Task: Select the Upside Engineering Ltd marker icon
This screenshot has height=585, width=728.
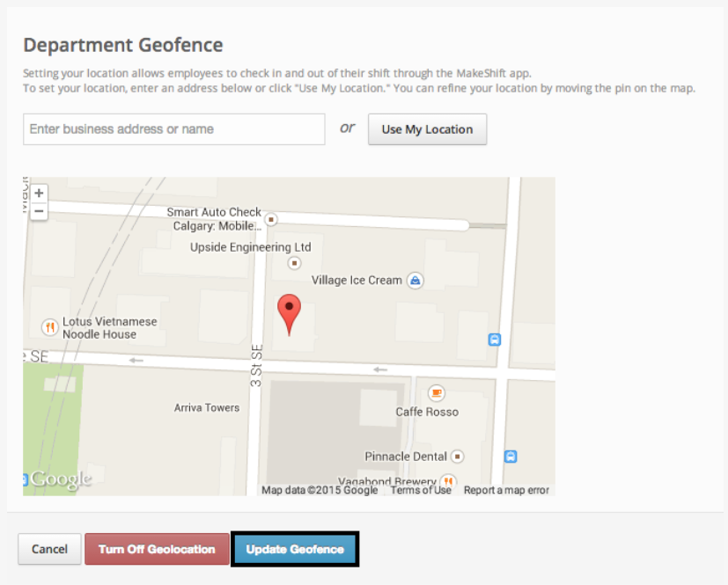Action: (x=294, y=263)
